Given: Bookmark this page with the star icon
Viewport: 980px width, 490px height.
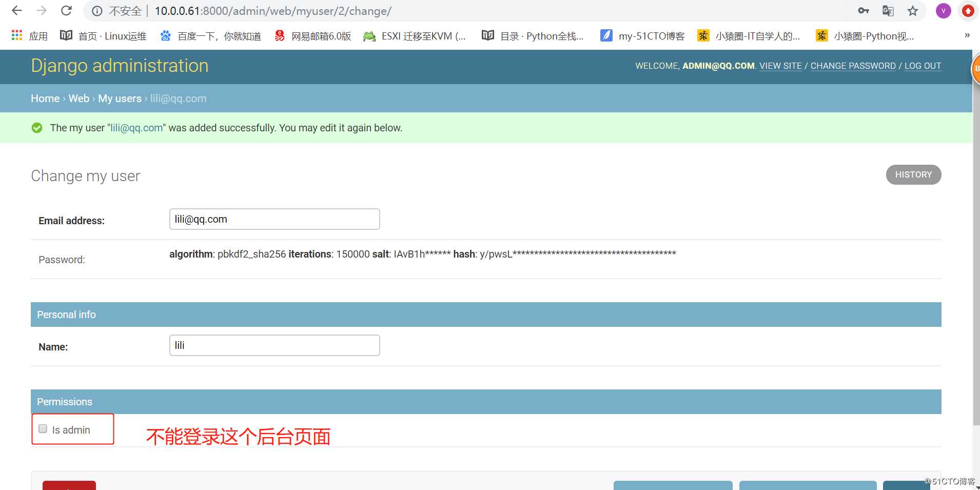Looking at the screenshot, I should (913, 11).
